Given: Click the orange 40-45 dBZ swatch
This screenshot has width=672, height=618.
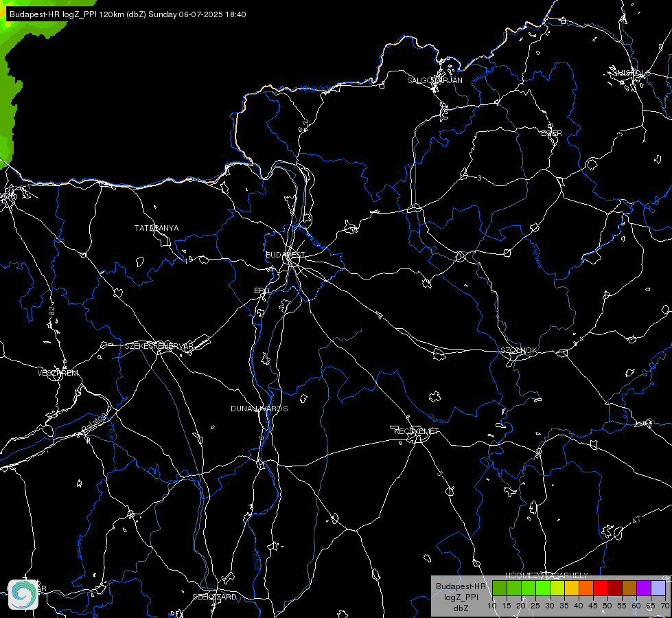Looking at the screenshot, I should [586, 588].
